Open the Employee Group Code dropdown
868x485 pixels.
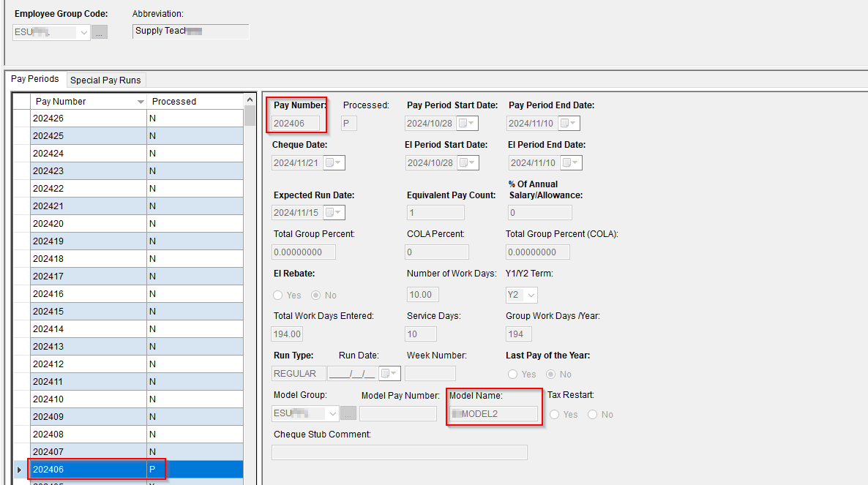[x=83, y=33]
